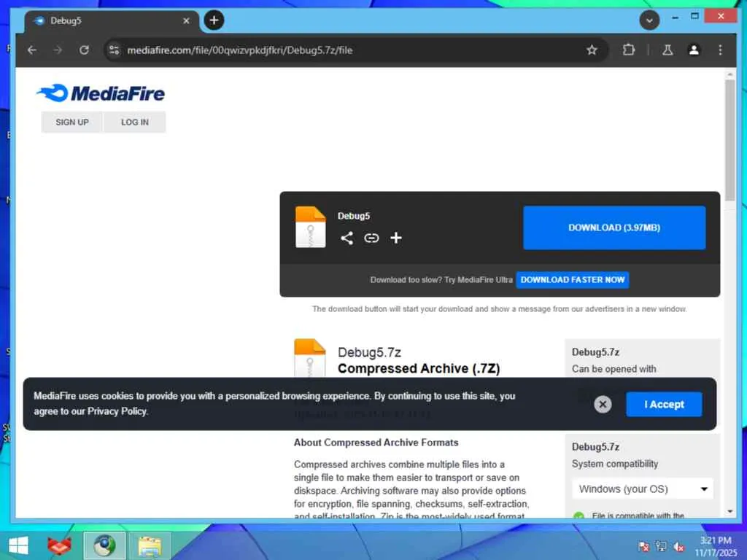The image size is (747, 560).
Task: Click the Can be opened with label
Action: [614, 369]
